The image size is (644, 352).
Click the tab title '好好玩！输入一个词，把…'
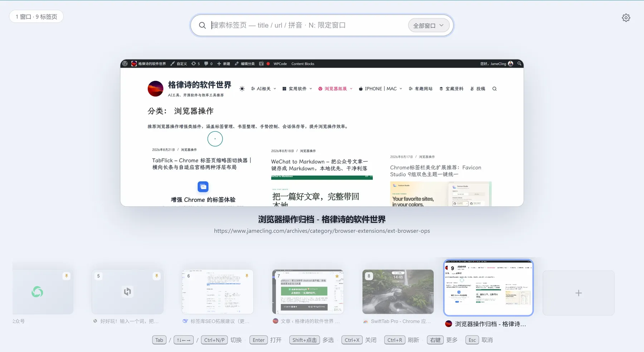point(129,321)
